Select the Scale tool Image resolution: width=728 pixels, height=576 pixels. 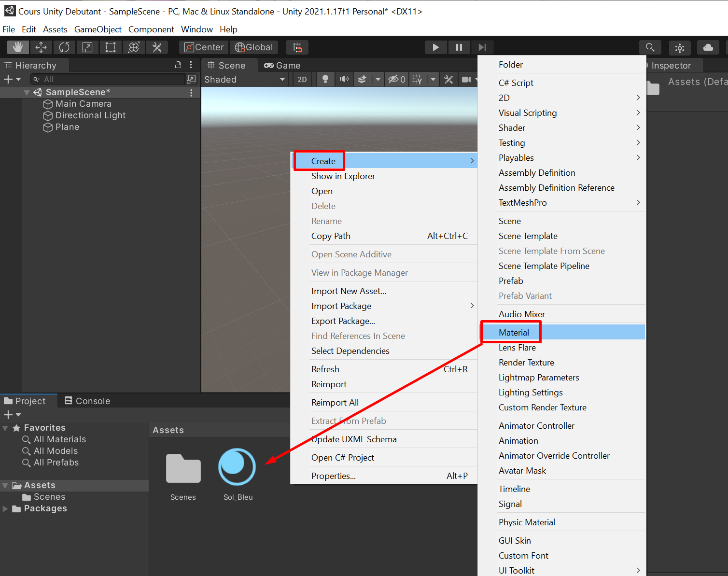tap(87, 47)
